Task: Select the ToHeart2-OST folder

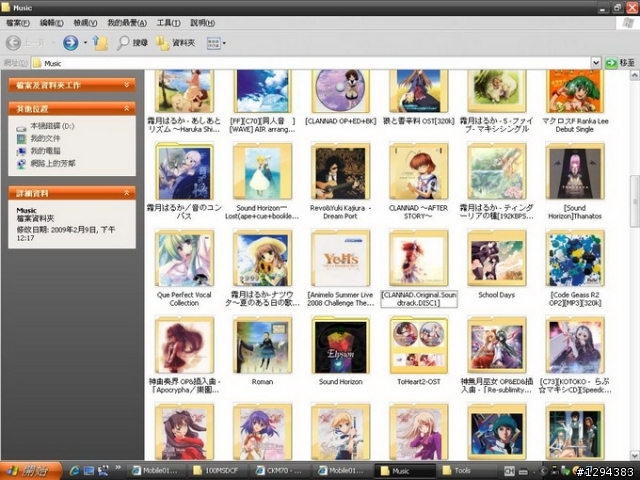Action: coord(418,350)
